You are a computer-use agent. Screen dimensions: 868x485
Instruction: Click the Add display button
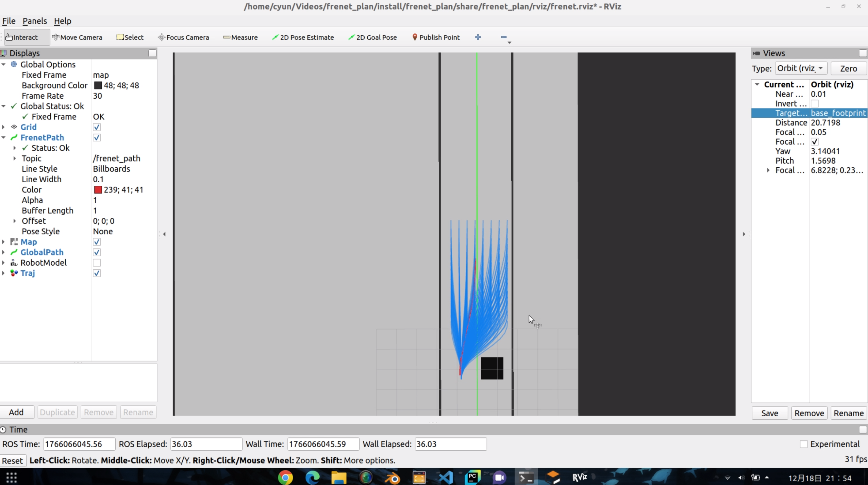pos(16,412)
